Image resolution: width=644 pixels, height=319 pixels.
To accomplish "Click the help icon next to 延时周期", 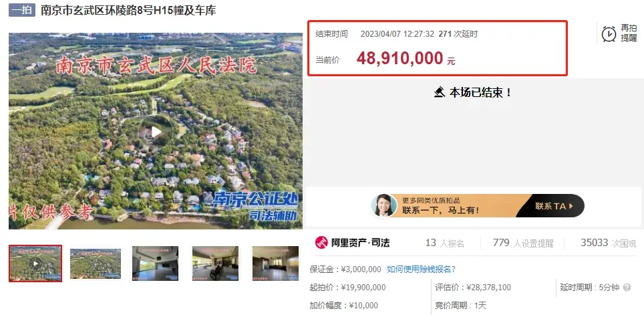I will 627,288.
